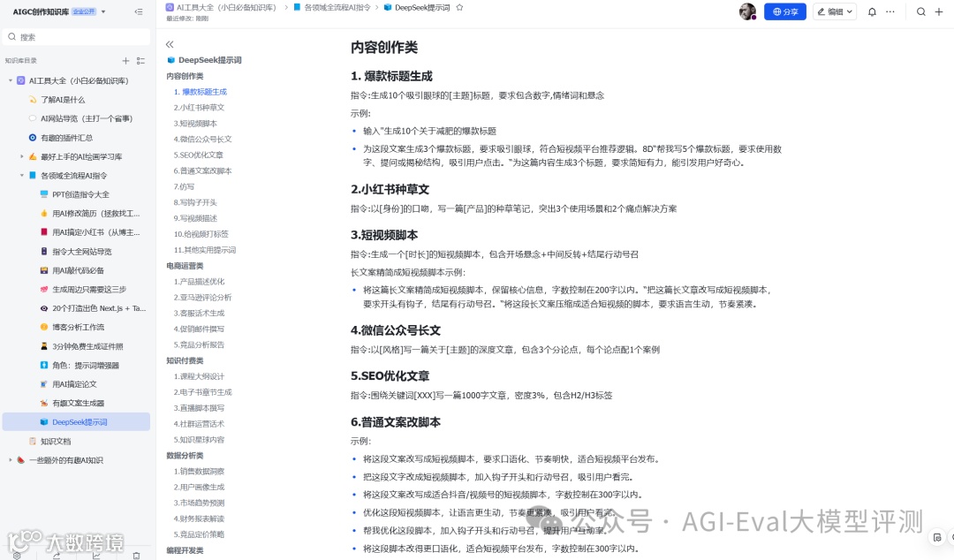Open notifications bell icon
The width and height of the screenshot is (954, 560).
coord(872,11)
